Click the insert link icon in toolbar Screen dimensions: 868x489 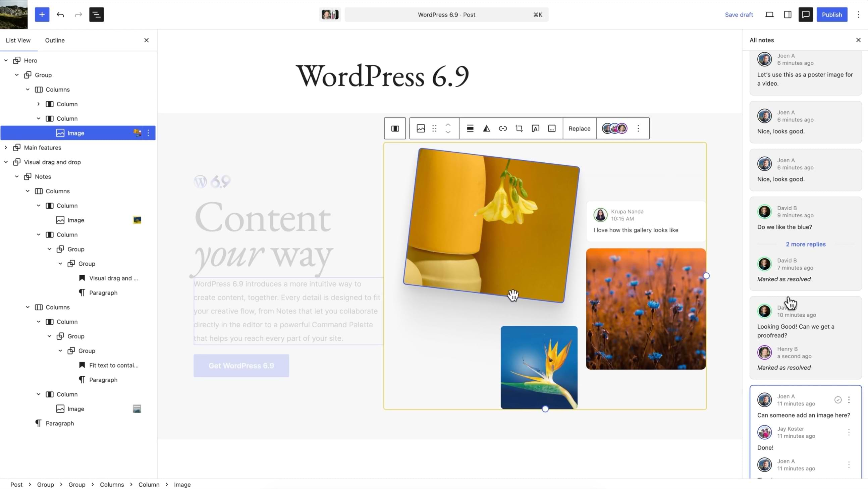(x=503, y=128)
